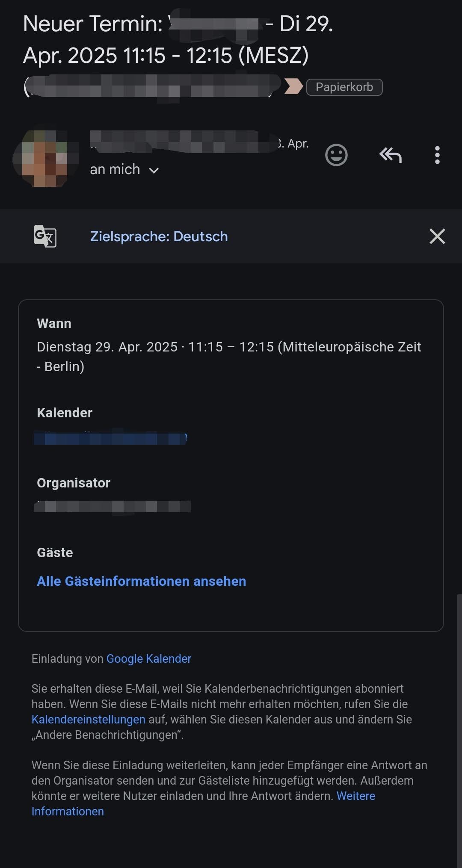The height and width of the screenshot is (868, 462).
Task: Click the "Weitere Informationen" link
Action: [x=355, y=796]
